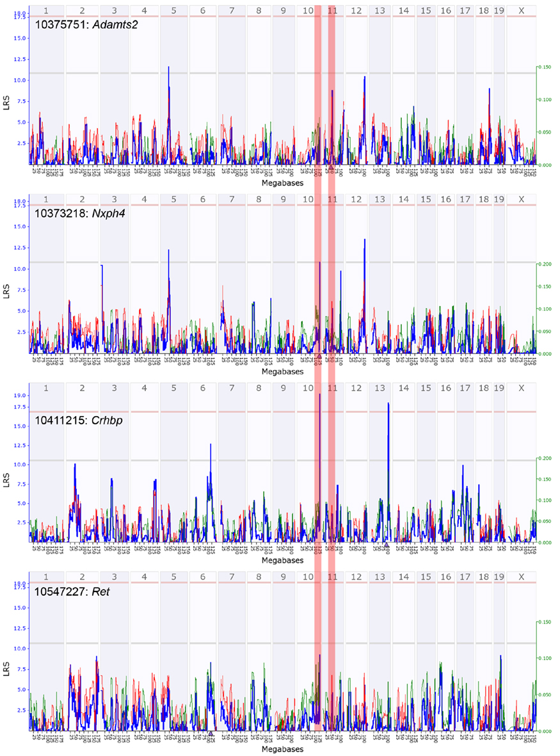Image resolution: width=560 pixels, height=756 pixels.
Task: Open chromosome X header in the Nxph4 map
Action: click(x=521, y=199)
